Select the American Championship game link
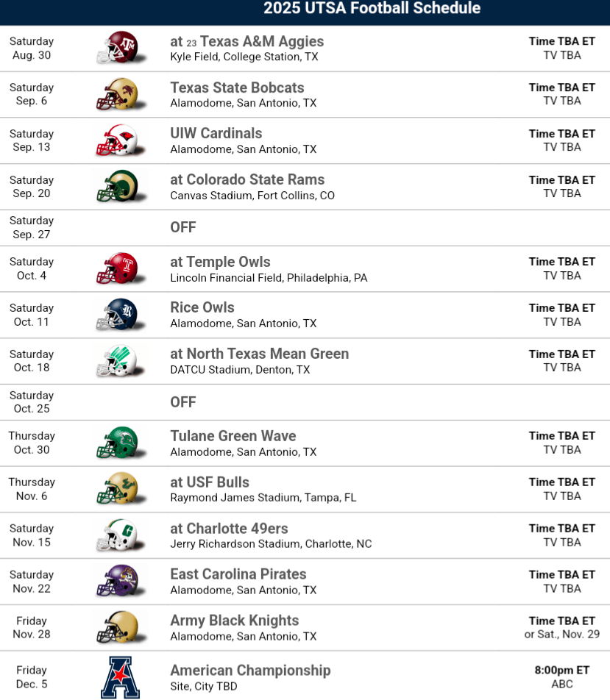The height and width of the screenshot is (700, 610). pyautogui.click(x=250, y=670)
